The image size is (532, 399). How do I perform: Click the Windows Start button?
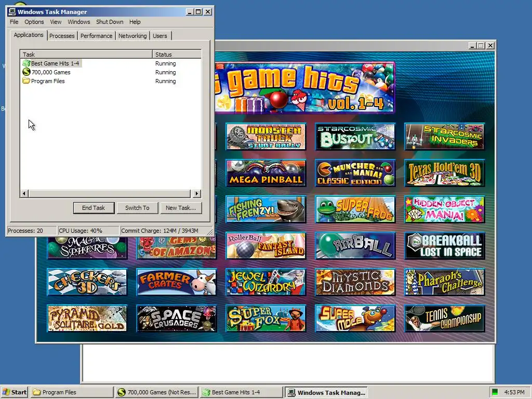(x=15, y=392)
